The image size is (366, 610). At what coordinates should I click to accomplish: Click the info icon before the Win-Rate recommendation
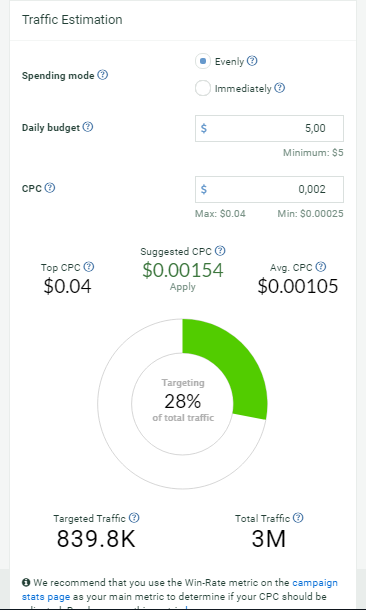point(26,583)
